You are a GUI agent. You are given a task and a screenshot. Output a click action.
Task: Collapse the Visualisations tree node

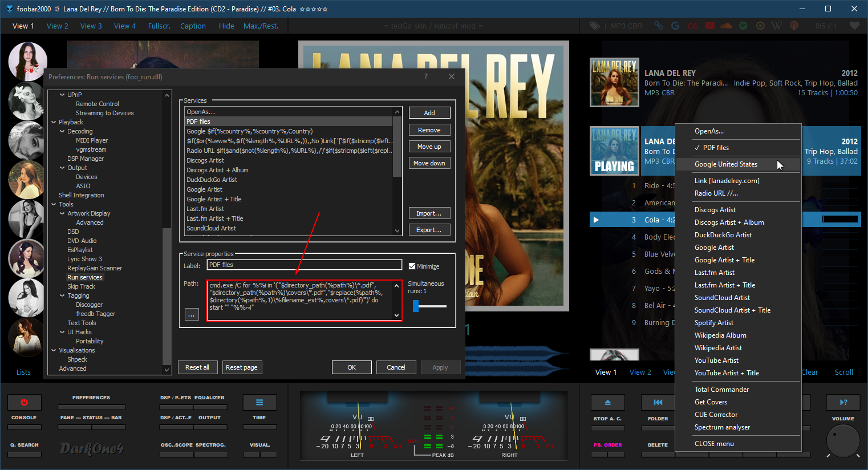click(x=54, y=350)
